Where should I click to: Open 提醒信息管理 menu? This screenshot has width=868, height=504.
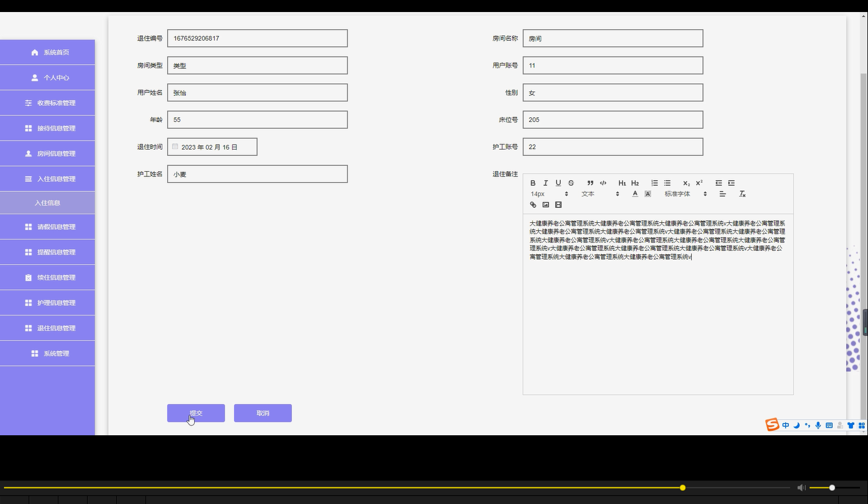click(x=48, y=252)
